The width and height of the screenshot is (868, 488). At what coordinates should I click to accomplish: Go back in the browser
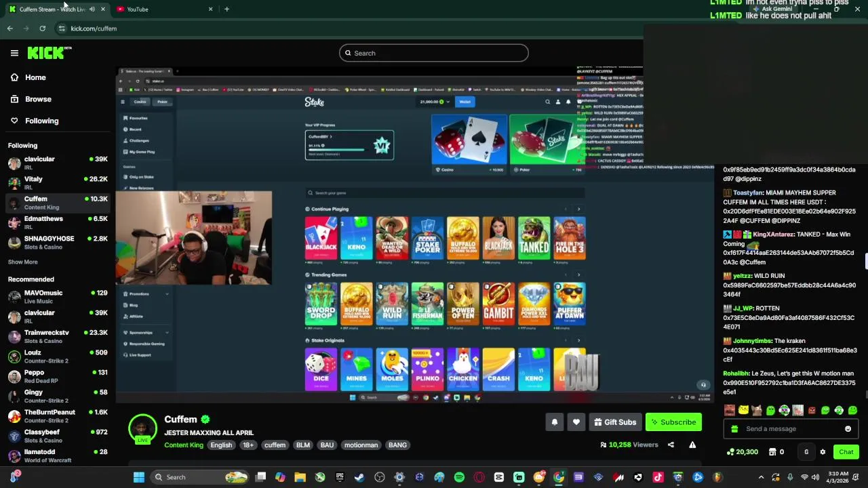(x=9, y=28)
